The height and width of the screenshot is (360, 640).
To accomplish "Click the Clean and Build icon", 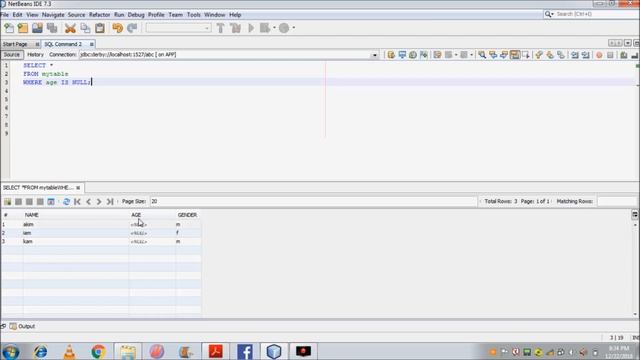I will 236,28.
